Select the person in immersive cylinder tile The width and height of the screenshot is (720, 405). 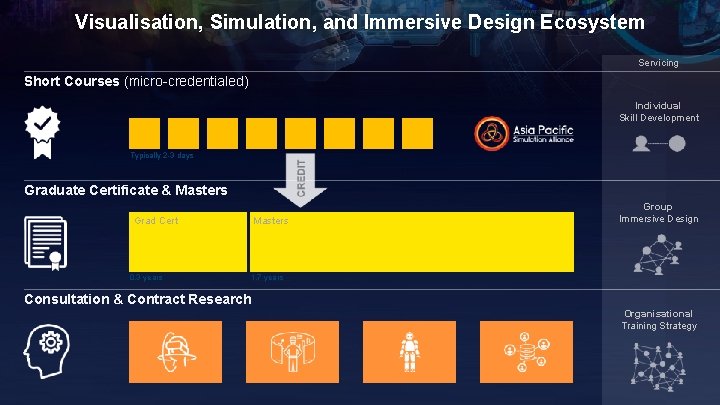pos(292,352)
